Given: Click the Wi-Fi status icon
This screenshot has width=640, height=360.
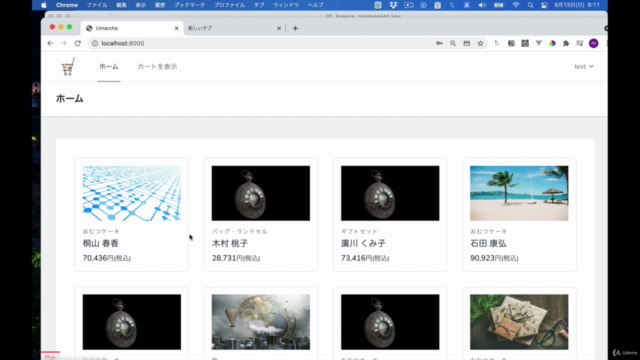Looking at the screenshot, I should [x=516, y=5].
